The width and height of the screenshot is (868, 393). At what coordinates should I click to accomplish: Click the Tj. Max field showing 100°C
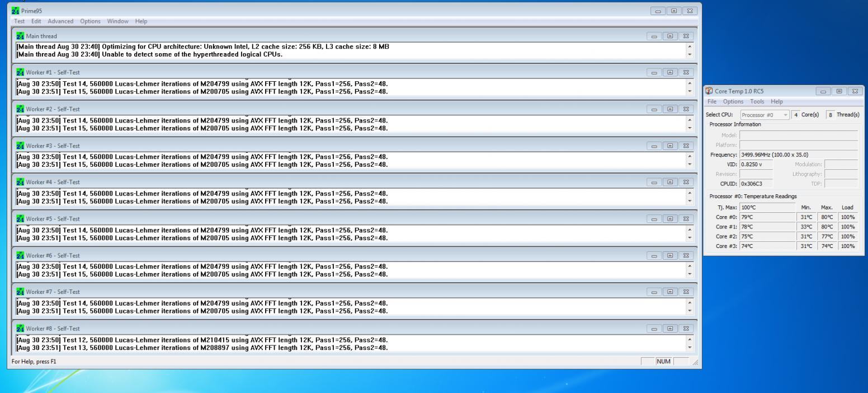[x=767, y=207]
